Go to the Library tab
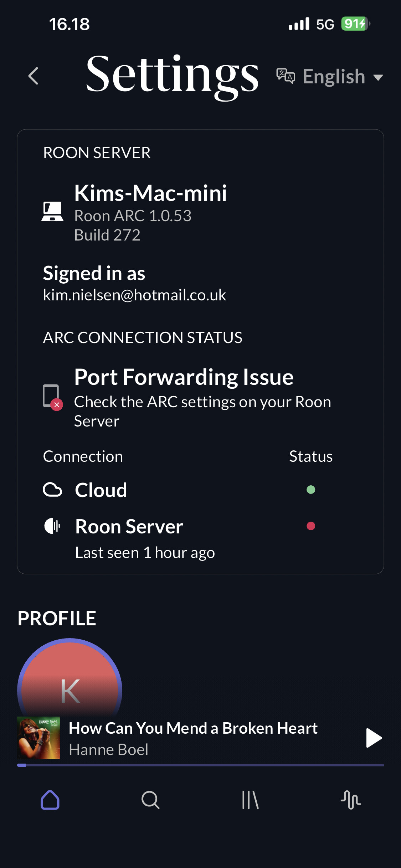 tap(250, 800)
